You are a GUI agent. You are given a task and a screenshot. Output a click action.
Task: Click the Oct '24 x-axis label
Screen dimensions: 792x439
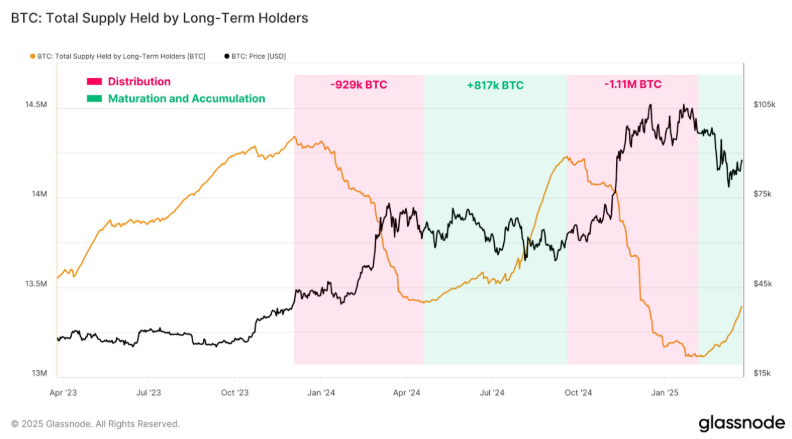[578, 393]
